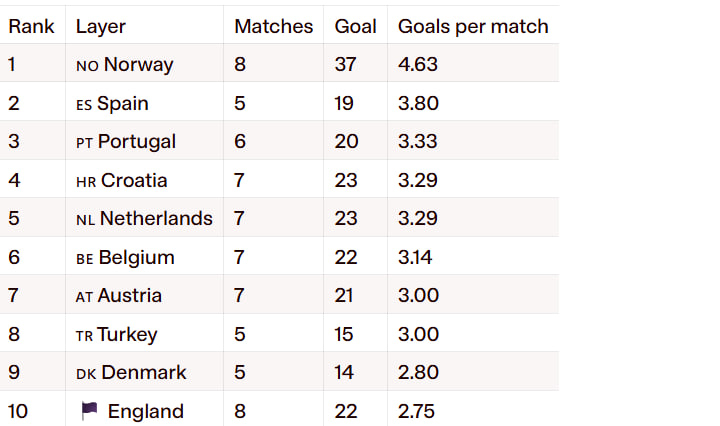This screenshot has height=426, width=720.
Task: Open the Norway team link
Action: pos(138,65)
